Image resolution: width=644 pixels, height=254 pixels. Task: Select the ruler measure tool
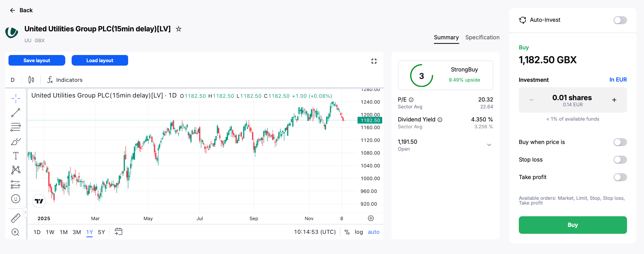[16, 218]
